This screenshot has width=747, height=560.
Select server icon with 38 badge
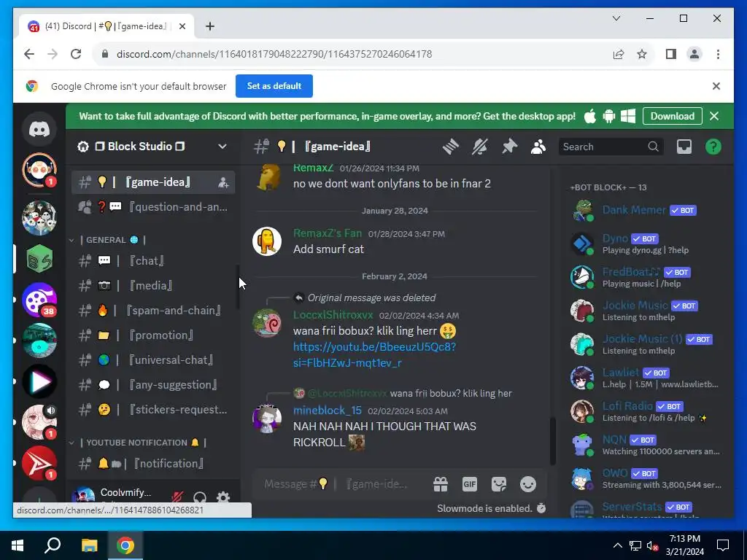(39, 300)
